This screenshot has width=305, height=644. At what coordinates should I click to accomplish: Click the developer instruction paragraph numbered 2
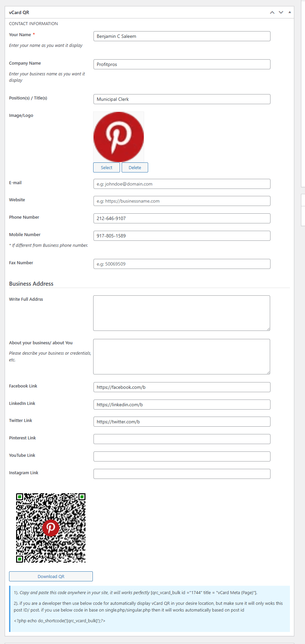point(148,606)
